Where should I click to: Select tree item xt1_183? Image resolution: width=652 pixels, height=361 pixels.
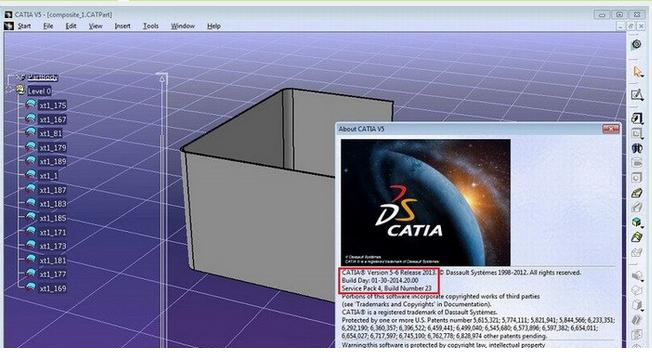pyautogui.click(x=53, y=204)
